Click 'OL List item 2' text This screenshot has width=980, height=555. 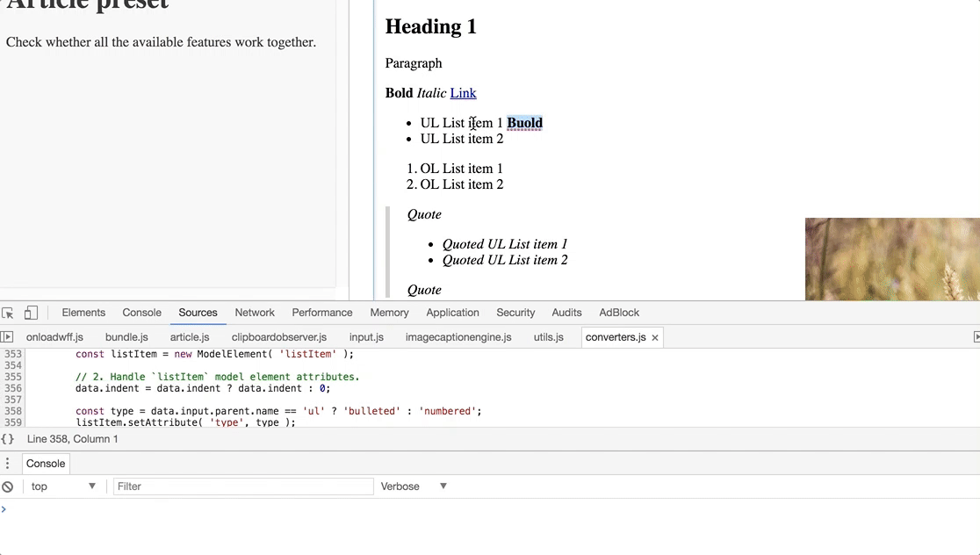click(462, 184)
